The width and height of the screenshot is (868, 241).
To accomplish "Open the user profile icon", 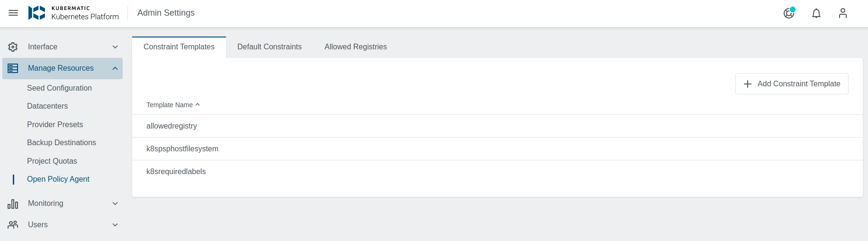I will coord(842,13).
